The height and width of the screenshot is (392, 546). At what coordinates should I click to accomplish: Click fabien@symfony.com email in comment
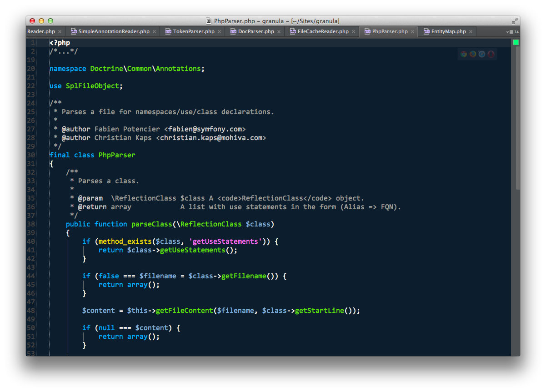point(205,129)
